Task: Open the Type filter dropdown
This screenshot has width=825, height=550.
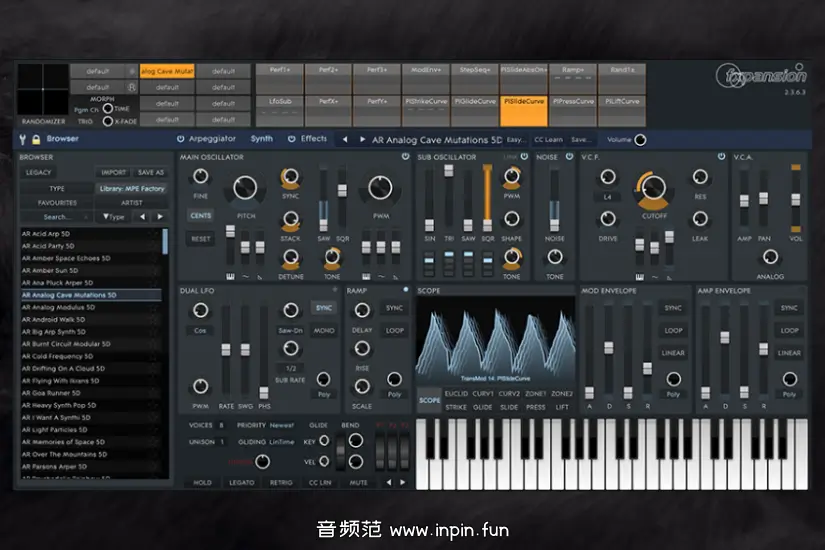Action: tap(114, 216)
